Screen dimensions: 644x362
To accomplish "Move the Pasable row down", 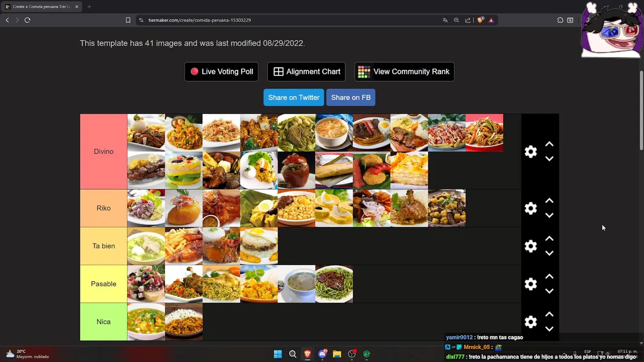I will 549,291.
